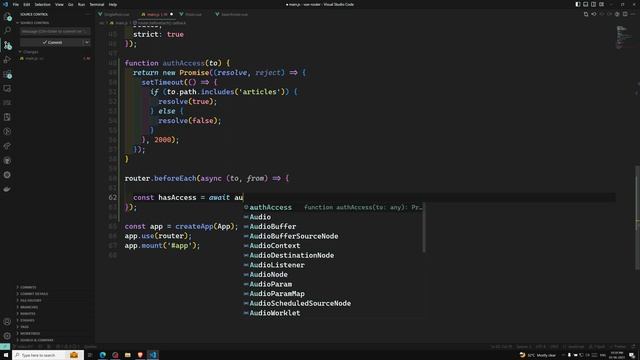Open the Accounts menu icon
640x360 pixels.
[x=7, y=322]
